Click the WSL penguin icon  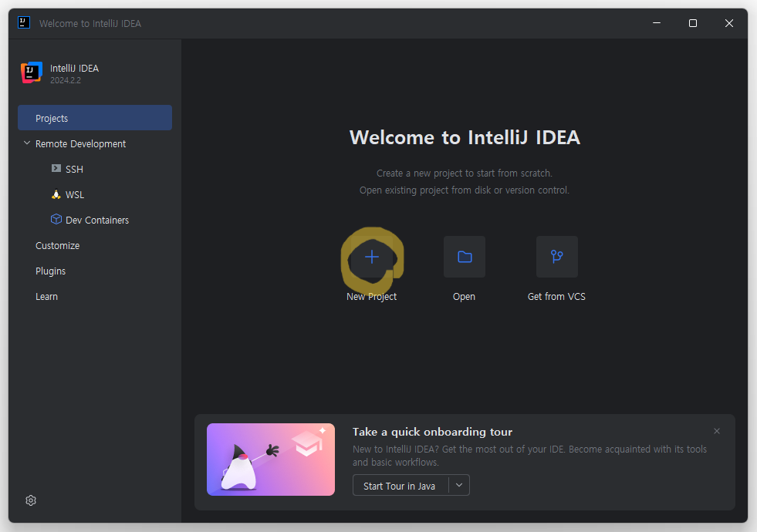click(56, 194)
